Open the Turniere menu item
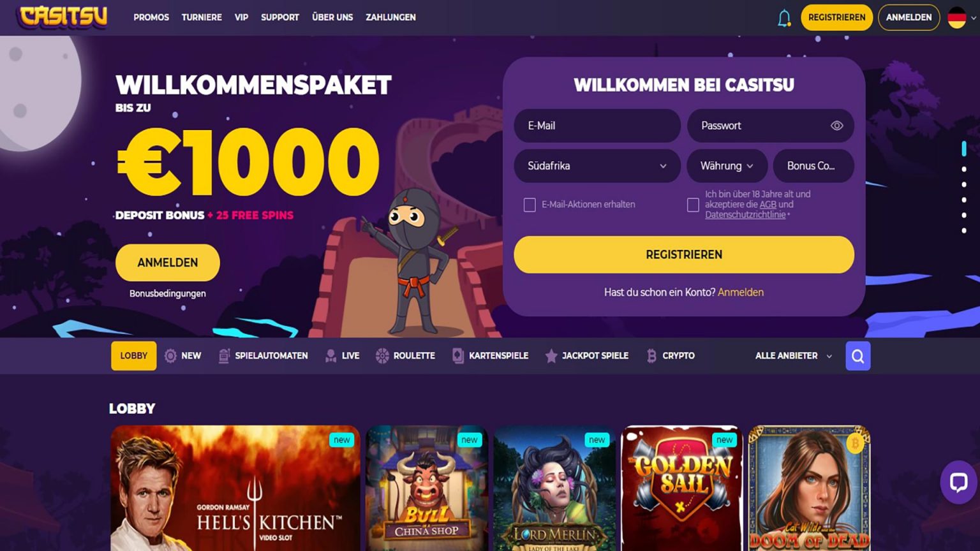980x551 pixels. pos(202,17)
